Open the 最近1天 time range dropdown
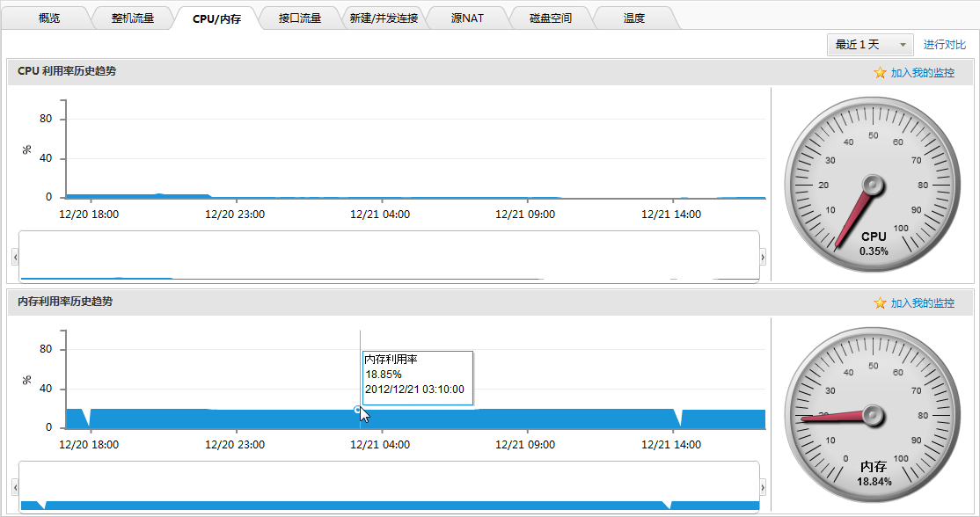 (870, 45)
